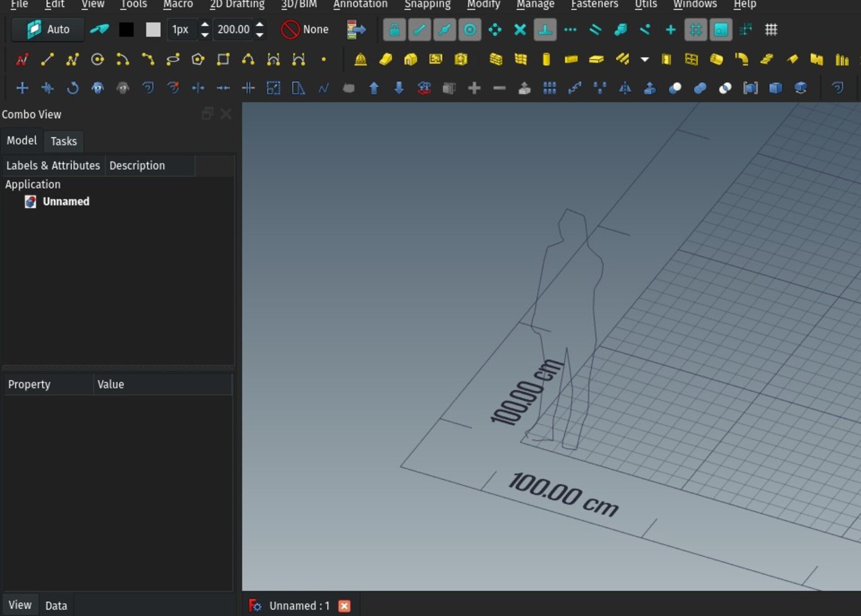Create a Wall with the brick wall icon
This screenshot has width=861, height=616.
pyautogui.click(x=496, y=59)
